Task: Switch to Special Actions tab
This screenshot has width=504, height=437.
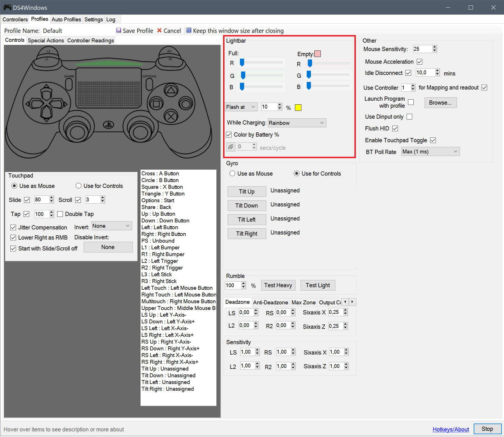Action: [x=46, y=40]
